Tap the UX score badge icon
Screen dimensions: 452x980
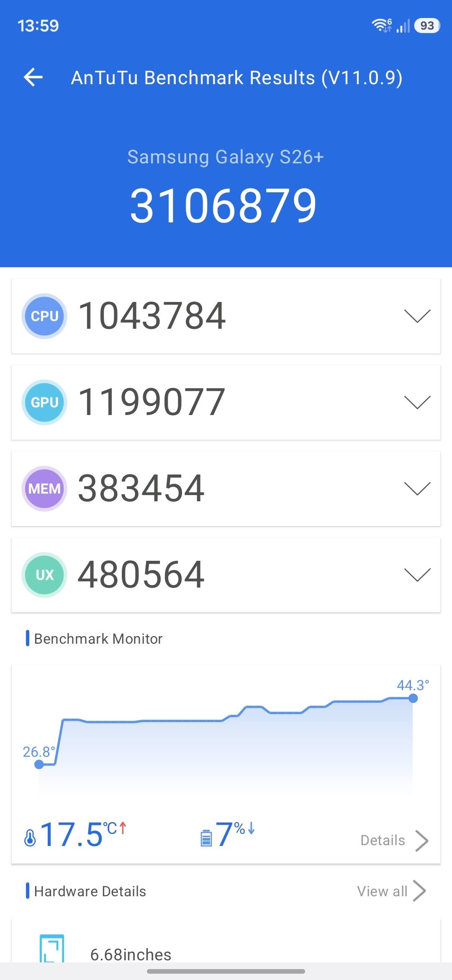44,575
